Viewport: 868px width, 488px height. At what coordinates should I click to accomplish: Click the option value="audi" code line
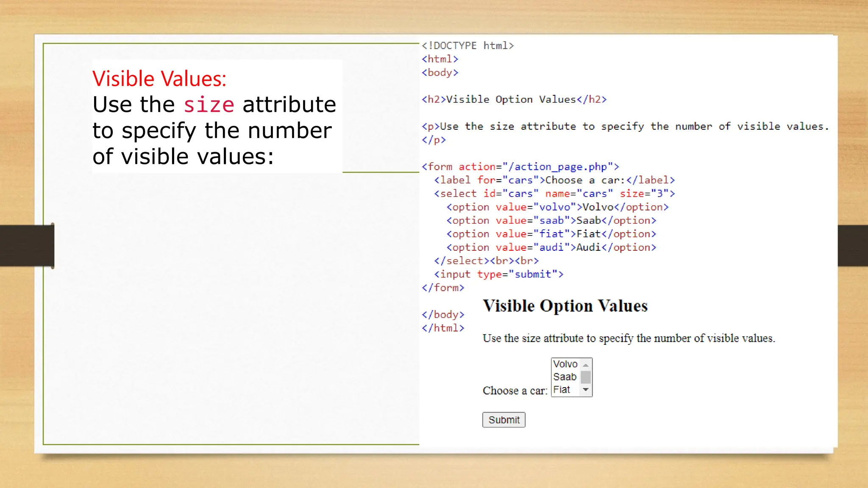[551, 248]
